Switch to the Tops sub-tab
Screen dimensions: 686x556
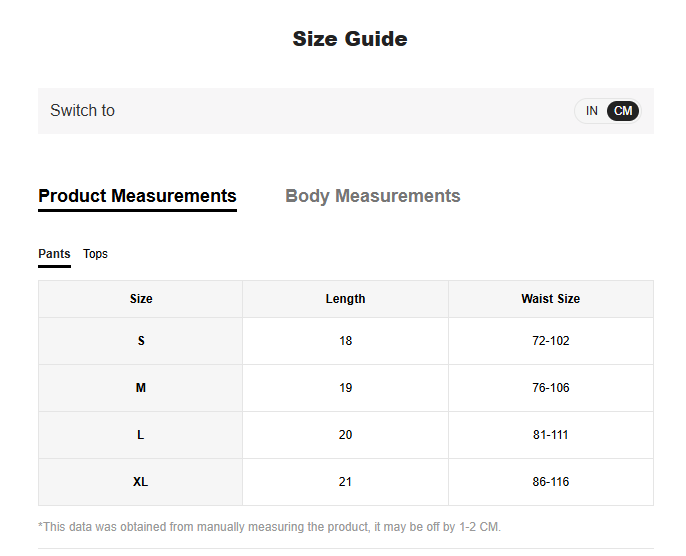[95, 254]
